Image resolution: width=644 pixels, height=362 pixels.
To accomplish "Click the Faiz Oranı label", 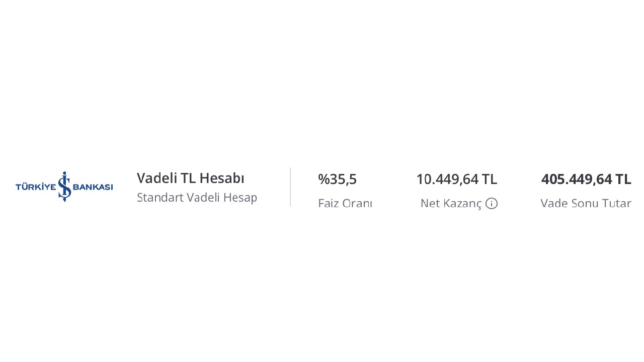I will coord(345,204).
